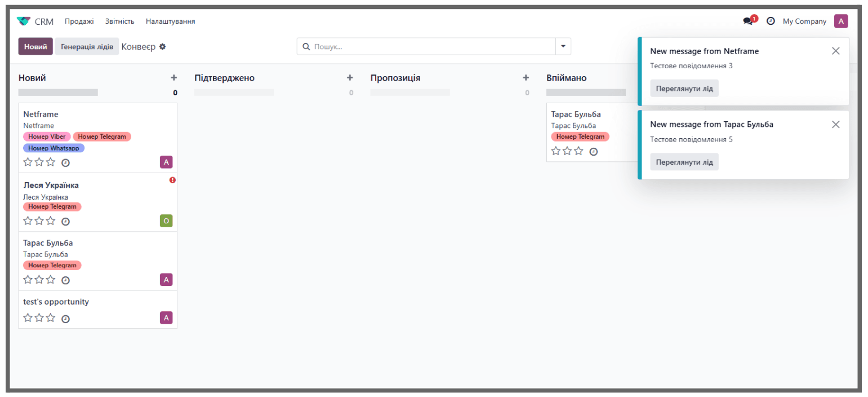The width and height of the screenshot is (868, 397).
Task: Click the activity clock on Леся Українка card
Action: pyautogui.click(x=65, y=222)
